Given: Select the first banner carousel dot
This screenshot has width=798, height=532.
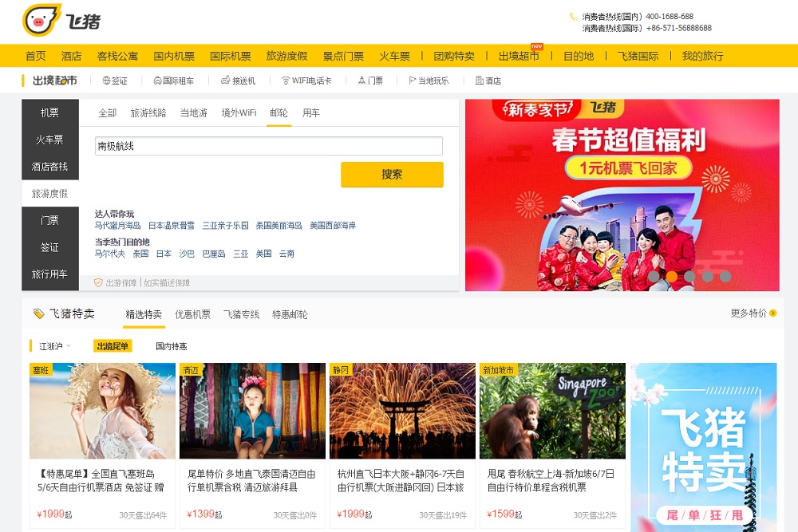Looking at the screenshot, I should click(654, 276).
